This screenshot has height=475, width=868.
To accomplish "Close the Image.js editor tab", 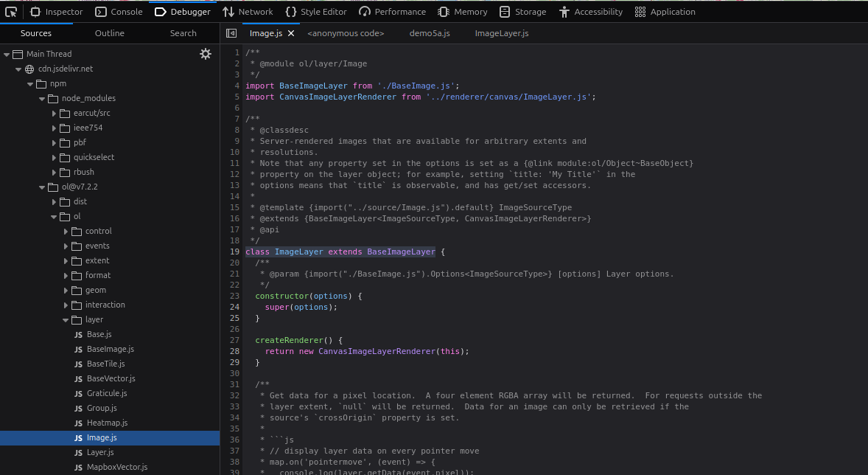I will point(291,33).
